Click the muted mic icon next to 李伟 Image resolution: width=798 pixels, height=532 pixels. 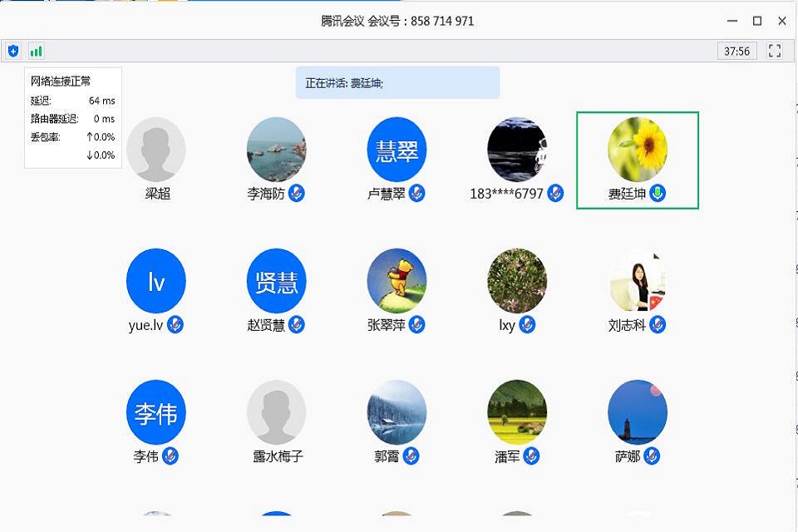[170, 456]
